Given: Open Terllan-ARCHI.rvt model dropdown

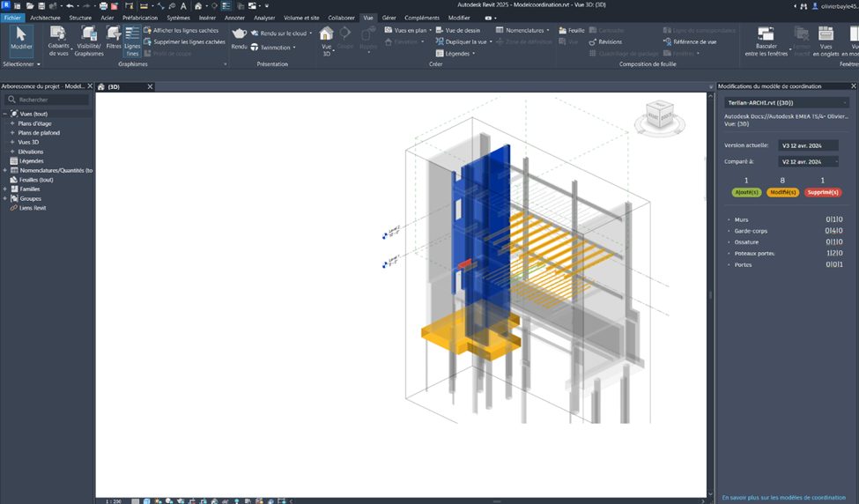Looking at the screenshot, I should click(787, 102).
